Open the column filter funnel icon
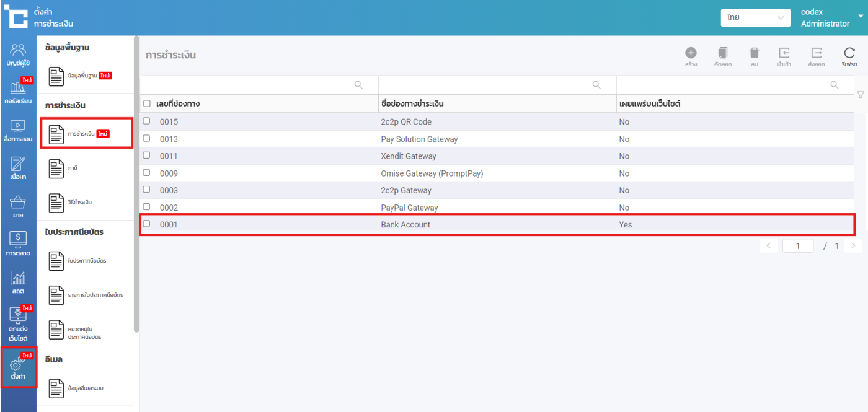 click(861, 94)
